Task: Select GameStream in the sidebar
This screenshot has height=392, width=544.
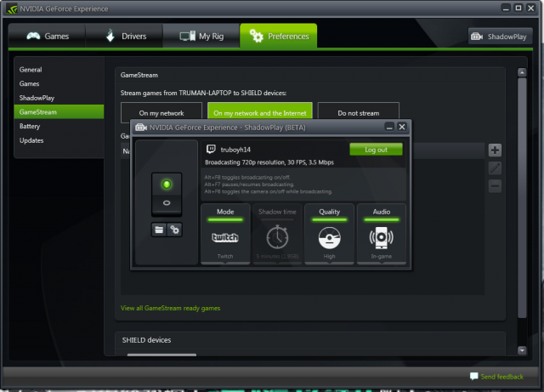Action: tap(59, 111)
